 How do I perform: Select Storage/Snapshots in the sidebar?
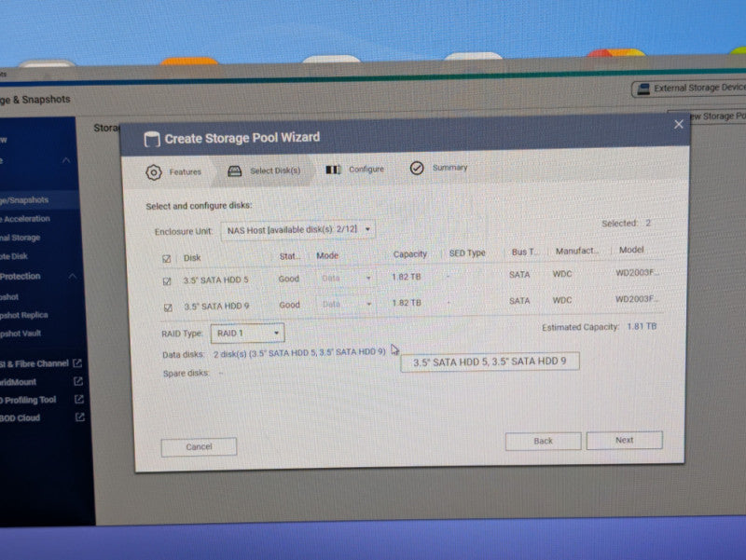pyautogui.click(x=38, y=200)
